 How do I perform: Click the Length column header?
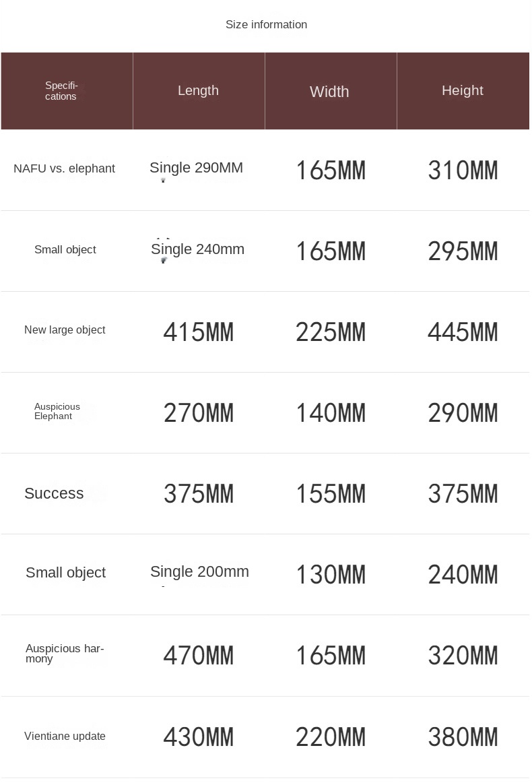click(198, 91)
